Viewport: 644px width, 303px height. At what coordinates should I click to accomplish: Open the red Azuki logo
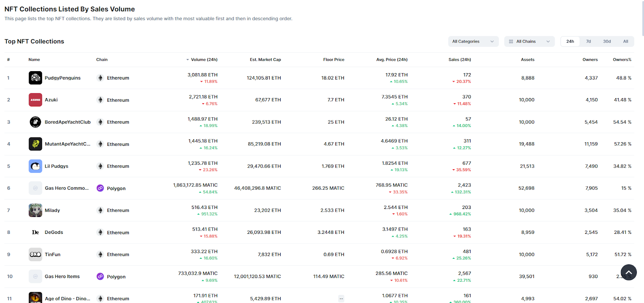point(35,100)
